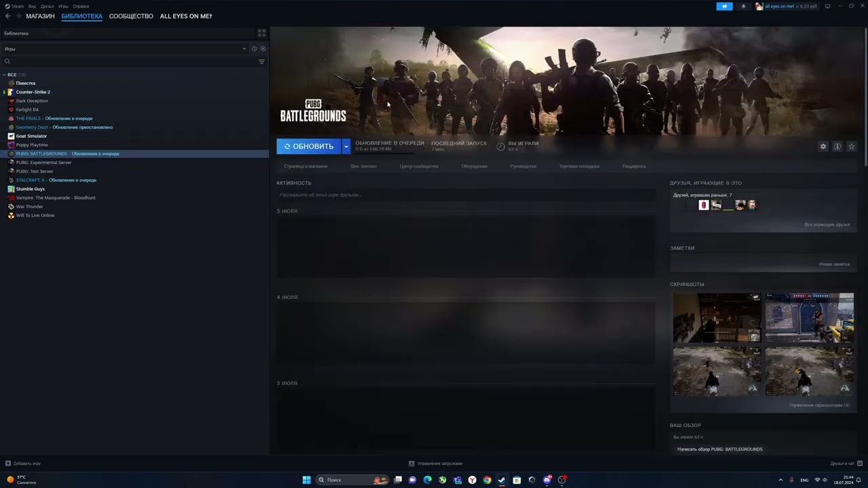This screenshot has height=488, width=868.
Task: Open Microsoft Store from taskbar
Action: tap(517, 480)
